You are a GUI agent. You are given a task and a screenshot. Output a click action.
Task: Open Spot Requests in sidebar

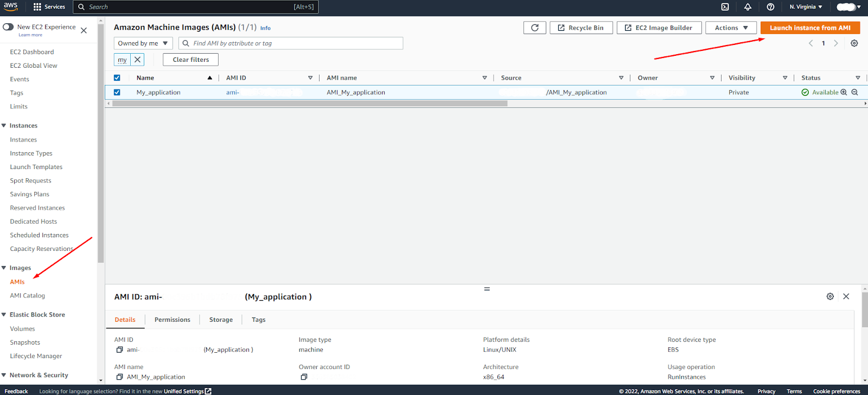coord(30,180)
